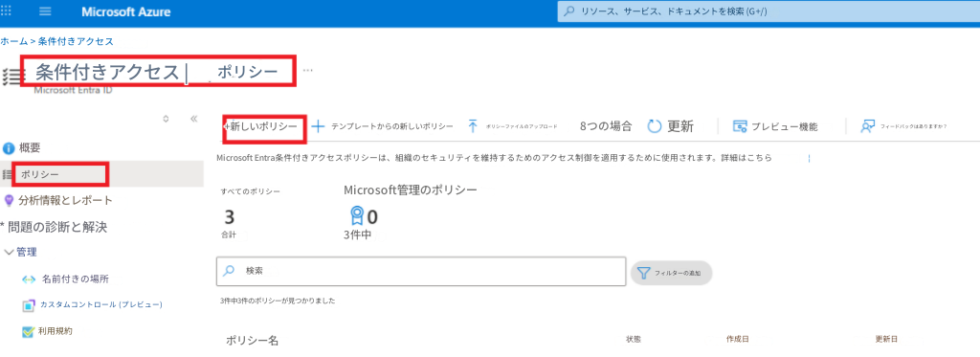Viewport: 980px width, 357px height.
Task: Click the feedback person icon
Action: pyautogui.click(x=867, y=126)
